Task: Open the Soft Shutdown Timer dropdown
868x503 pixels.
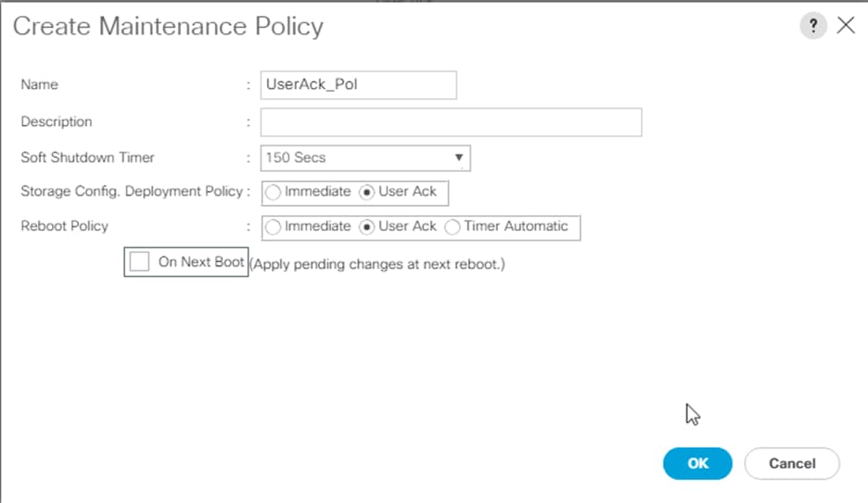Action: point(365,158)
